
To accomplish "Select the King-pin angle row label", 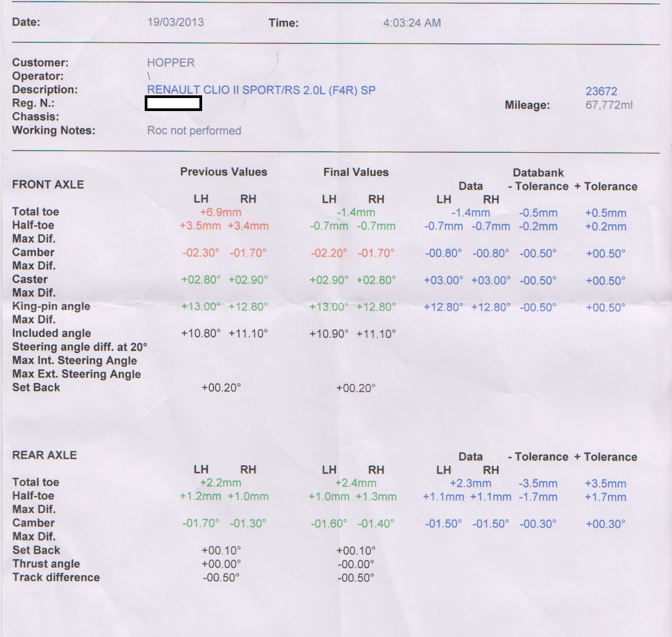I will coord(51,306).
